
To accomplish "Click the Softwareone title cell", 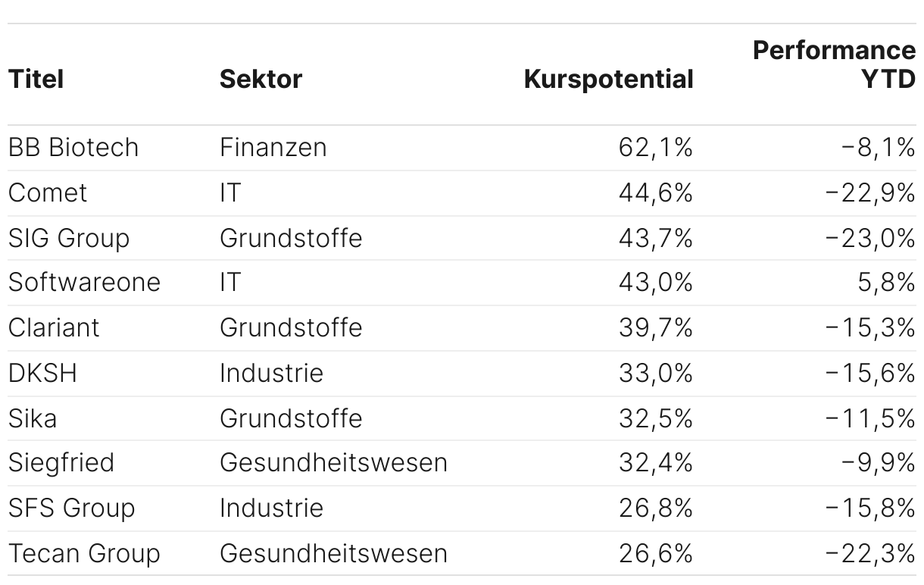I will click(84, 283).
